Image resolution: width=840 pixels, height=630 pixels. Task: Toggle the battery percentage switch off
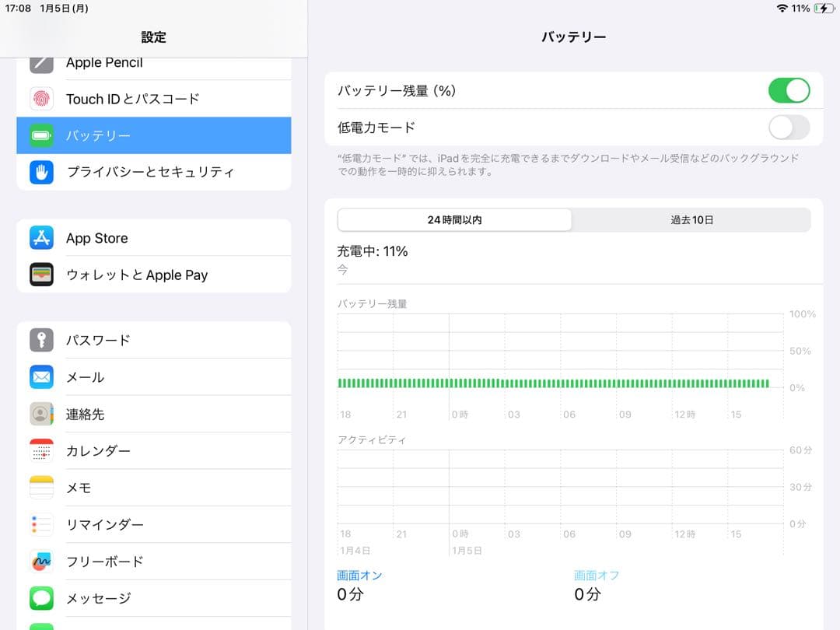click(788, 90)
